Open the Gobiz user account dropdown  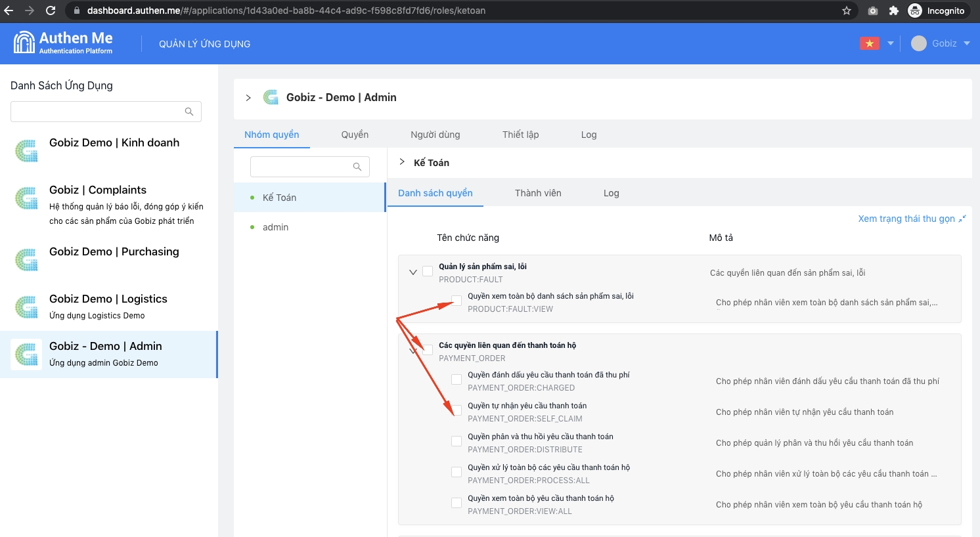[x=941, y=43]
